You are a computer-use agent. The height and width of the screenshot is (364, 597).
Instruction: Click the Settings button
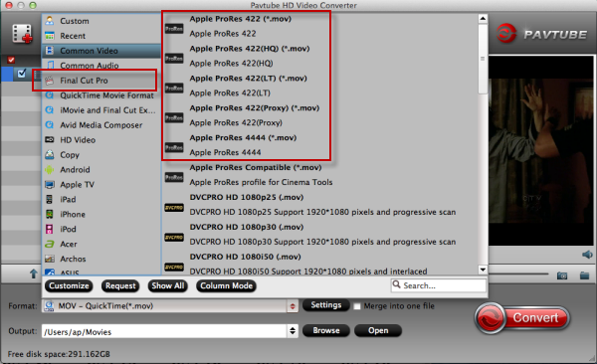[326, 305]
